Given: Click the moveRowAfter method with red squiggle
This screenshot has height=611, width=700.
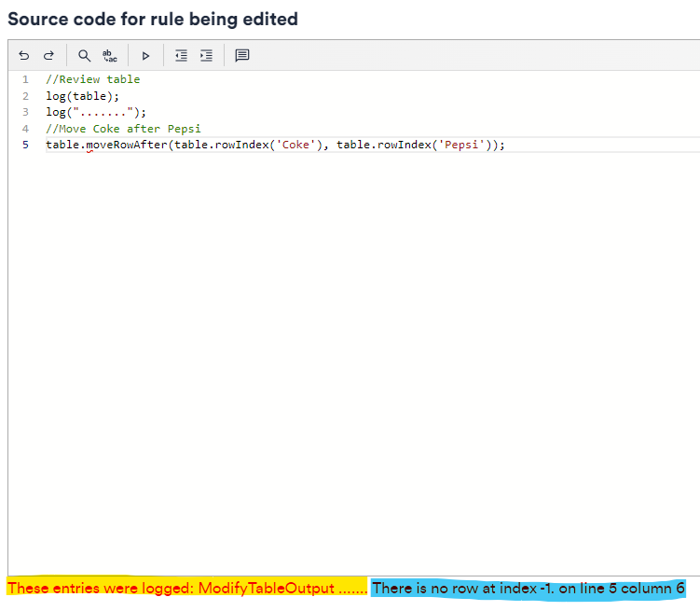Looking at the screenshot, I should (x=126, y=145).
